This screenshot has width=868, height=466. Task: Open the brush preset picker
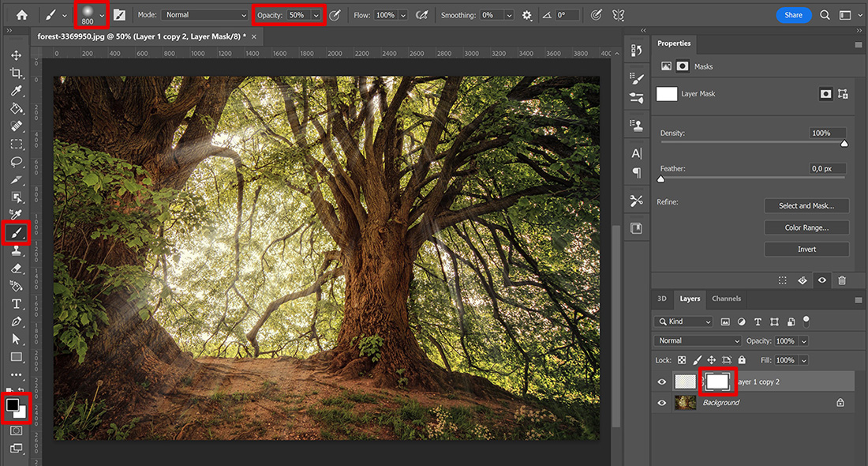coord(89,14)
